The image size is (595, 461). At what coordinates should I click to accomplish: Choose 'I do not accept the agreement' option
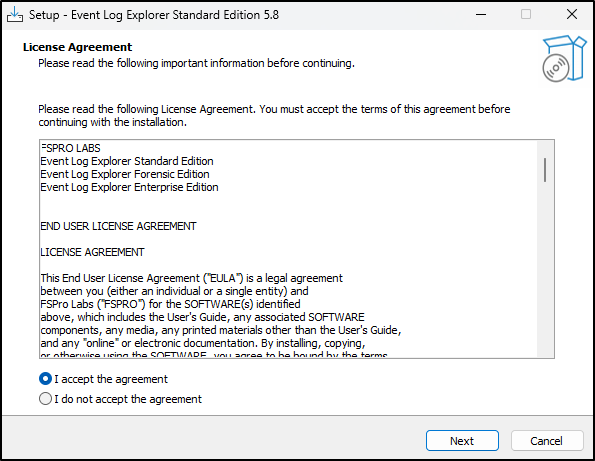tap(46, 399)
